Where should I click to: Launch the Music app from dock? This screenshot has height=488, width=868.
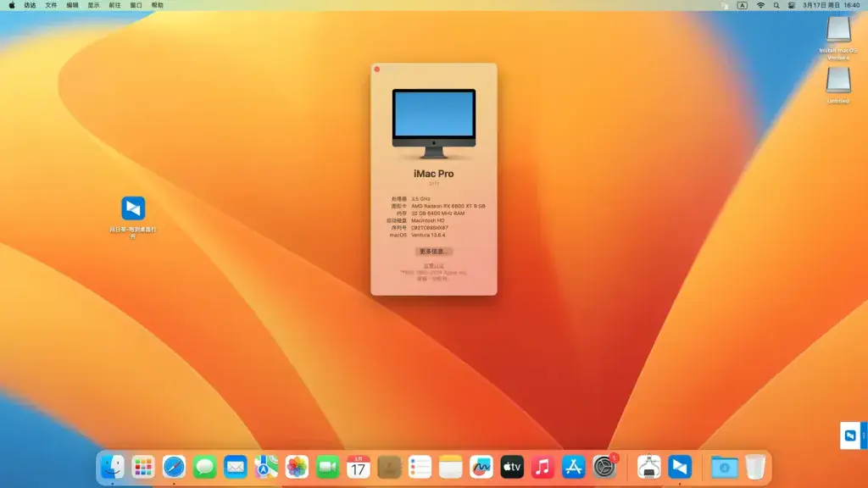[x=542, y=468]
